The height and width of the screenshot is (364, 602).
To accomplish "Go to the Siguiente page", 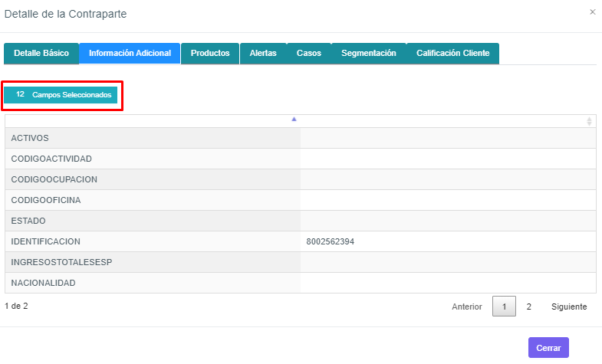I will 569,307.
